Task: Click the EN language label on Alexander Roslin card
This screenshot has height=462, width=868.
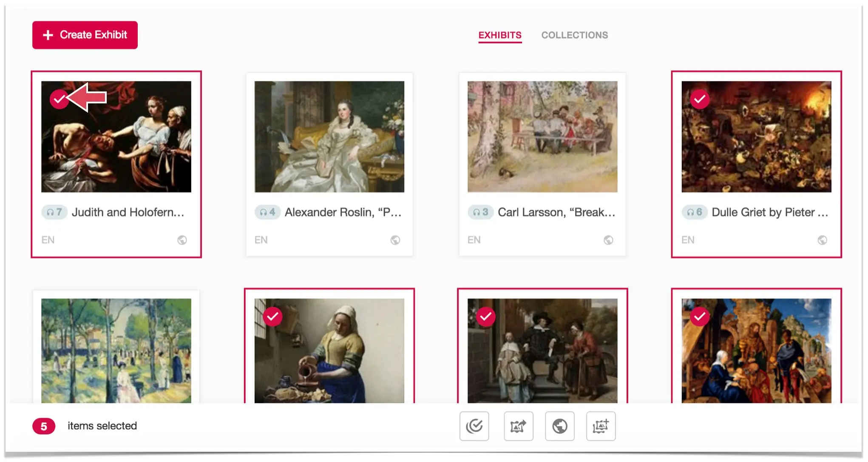Action: point(261,240)
